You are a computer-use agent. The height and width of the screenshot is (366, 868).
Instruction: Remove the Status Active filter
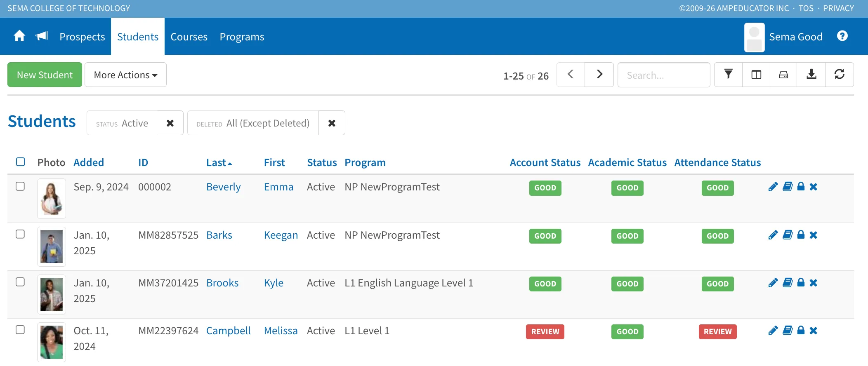pos(170,123)
